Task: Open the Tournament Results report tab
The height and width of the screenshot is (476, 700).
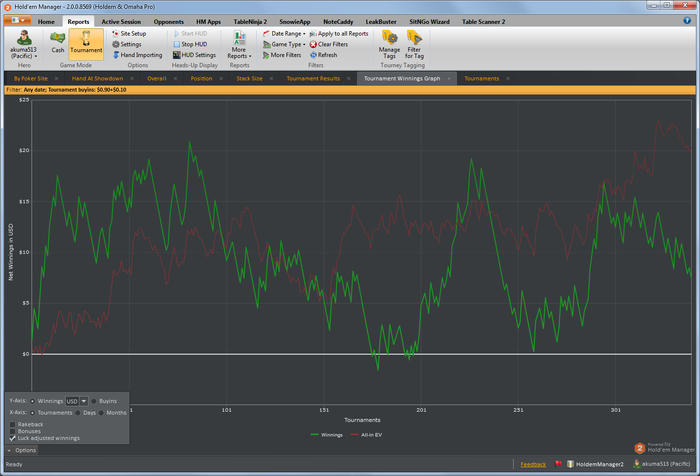Action: click(x=313, y=77)
